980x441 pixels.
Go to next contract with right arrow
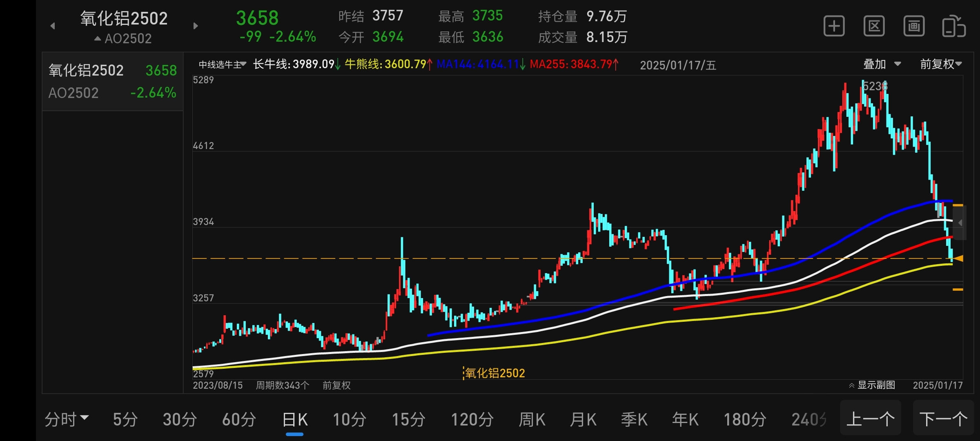[196, 26]
